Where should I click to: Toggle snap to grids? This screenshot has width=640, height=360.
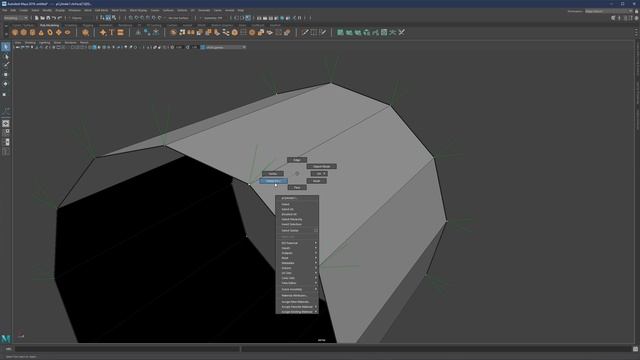pyautogui.click(x=131, y=18)
